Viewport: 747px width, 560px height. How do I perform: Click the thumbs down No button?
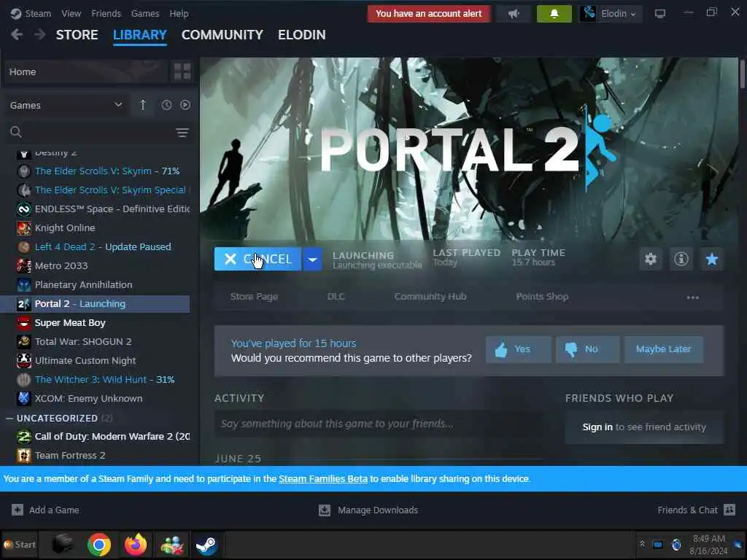coord(587,349)
